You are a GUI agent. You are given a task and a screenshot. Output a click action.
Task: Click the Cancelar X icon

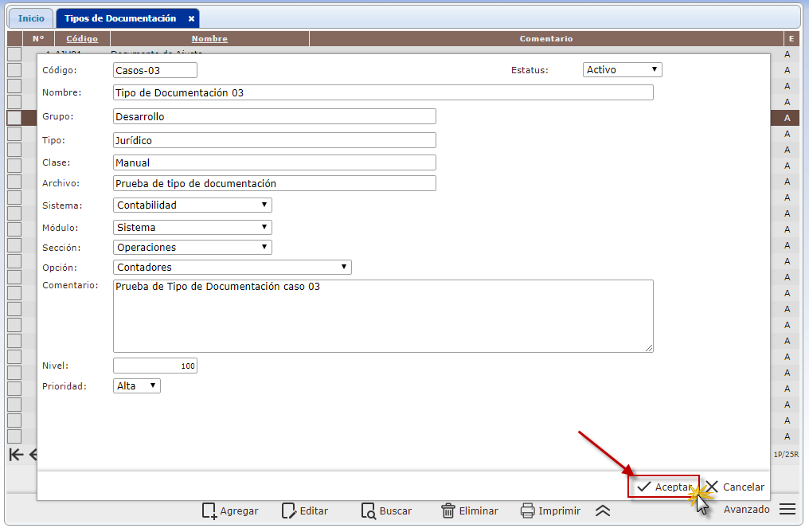coord(712,487)
